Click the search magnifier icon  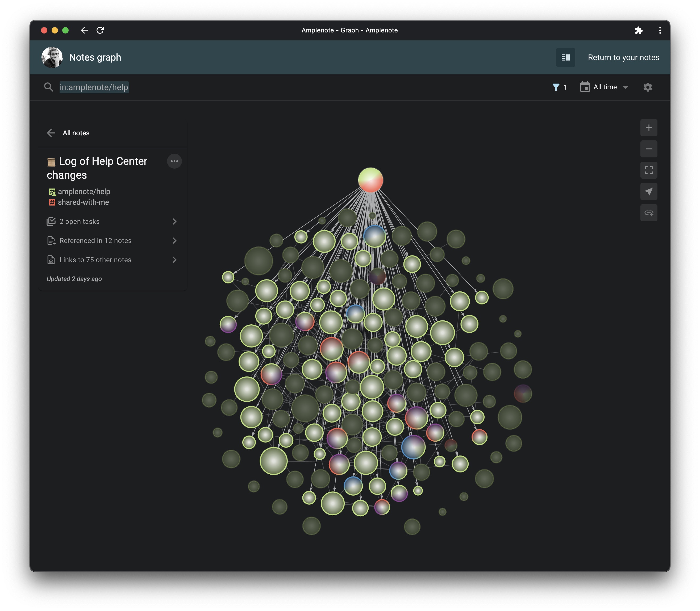(48, 87)
